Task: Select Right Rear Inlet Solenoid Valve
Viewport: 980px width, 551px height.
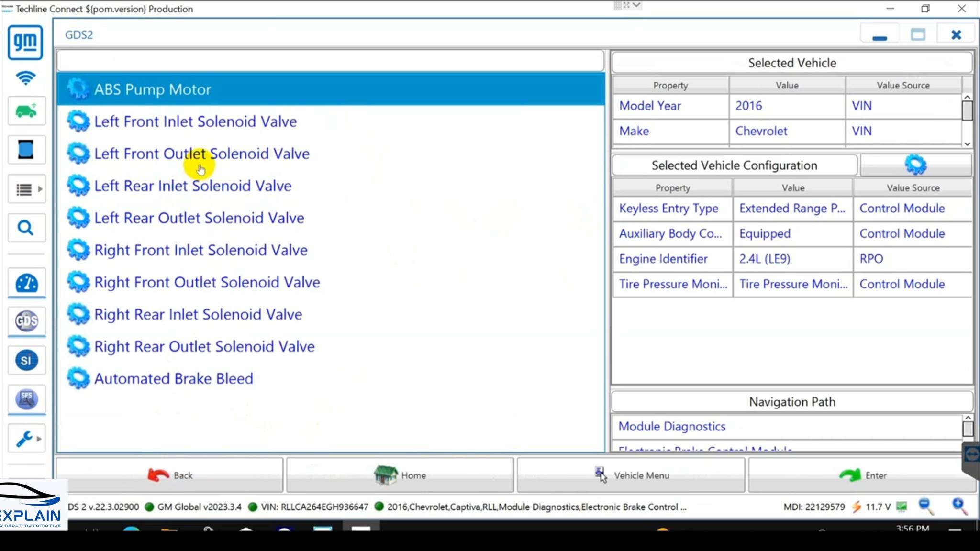Action: pos(331,314)
